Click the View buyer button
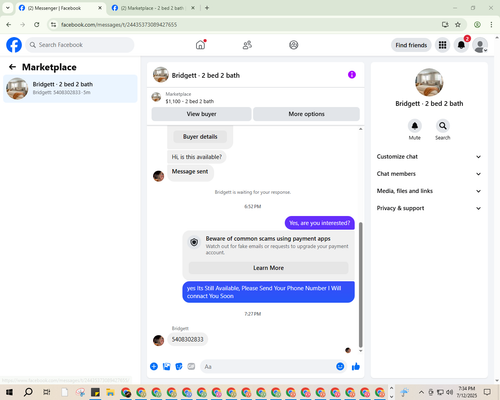 point(201,114)
